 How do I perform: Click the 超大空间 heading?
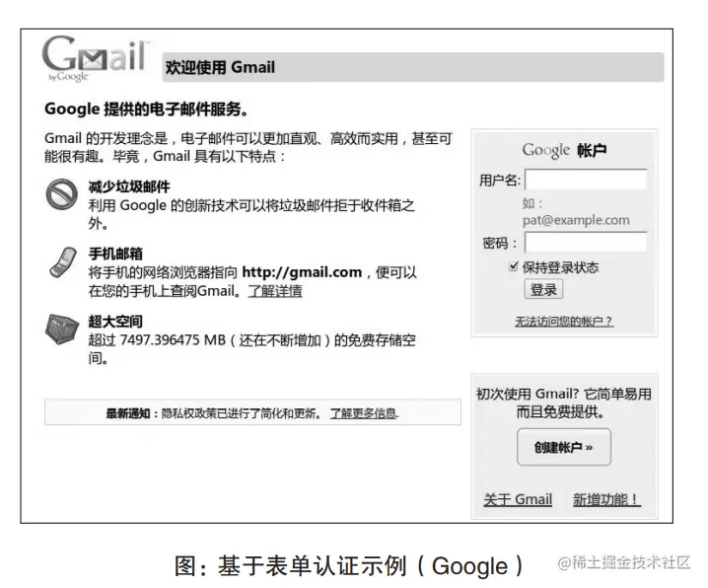(115, 322)
